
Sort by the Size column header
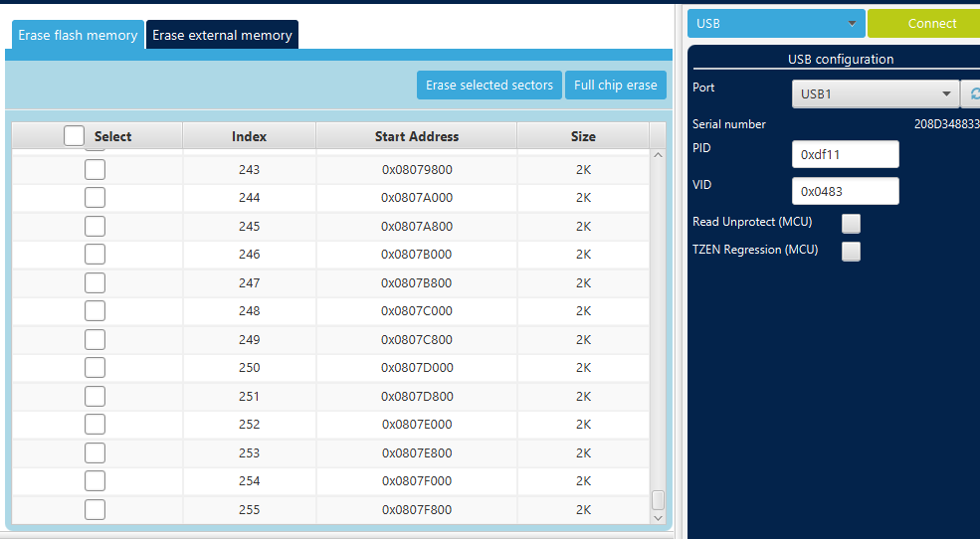pos(583,136)
